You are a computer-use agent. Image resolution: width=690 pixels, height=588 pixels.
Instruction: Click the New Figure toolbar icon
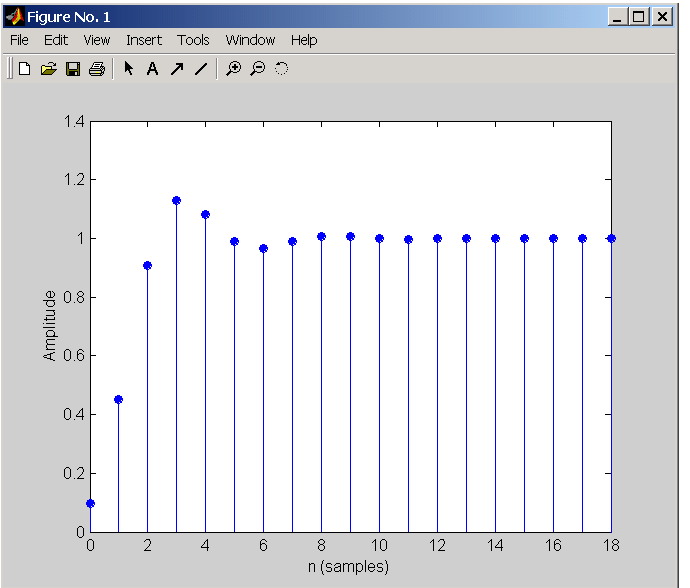tap(25, 69)
